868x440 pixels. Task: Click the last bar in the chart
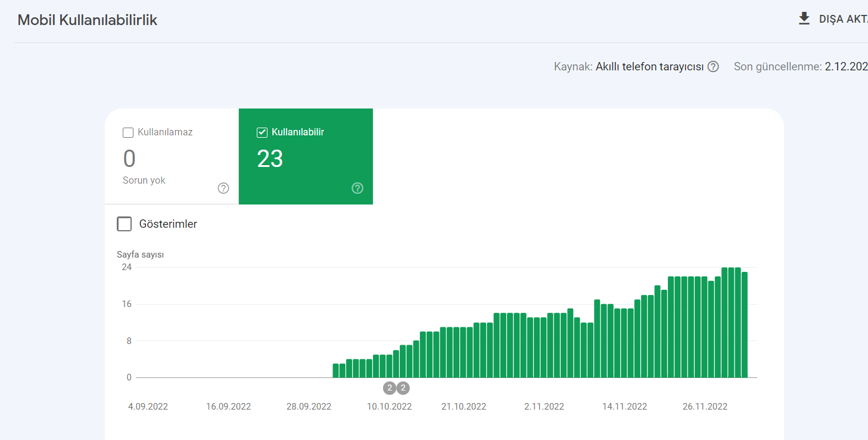click(745, 324)
